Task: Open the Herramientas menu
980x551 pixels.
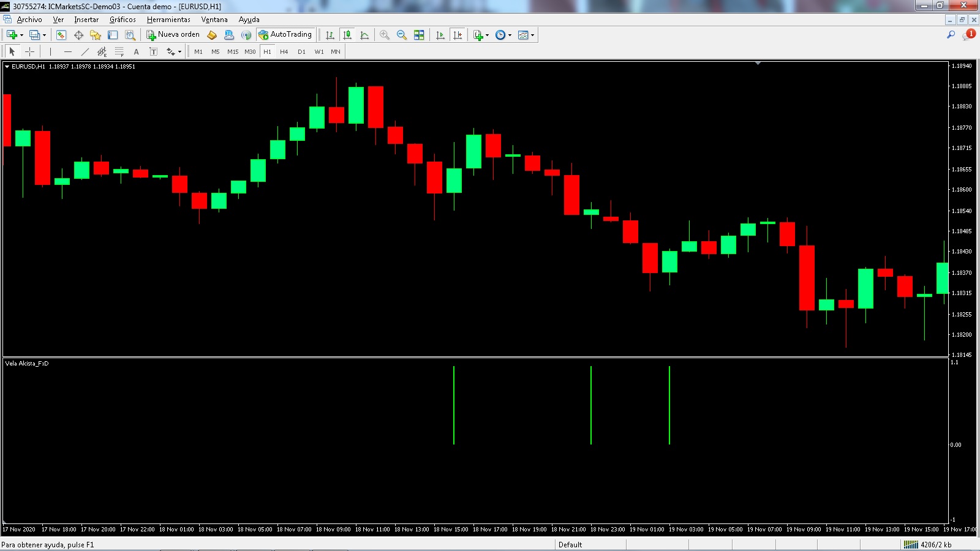Action: click(168, 20)
